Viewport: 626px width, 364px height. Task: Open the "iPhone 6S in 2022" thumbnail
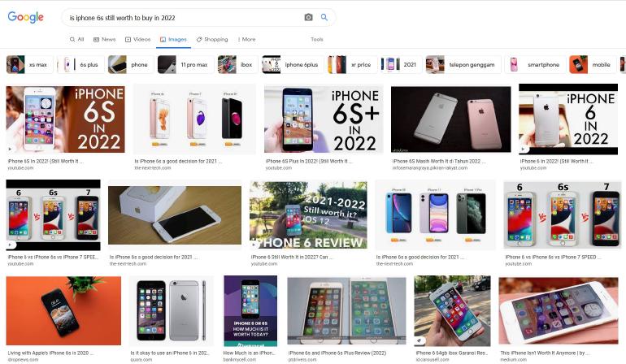point(65,119)
